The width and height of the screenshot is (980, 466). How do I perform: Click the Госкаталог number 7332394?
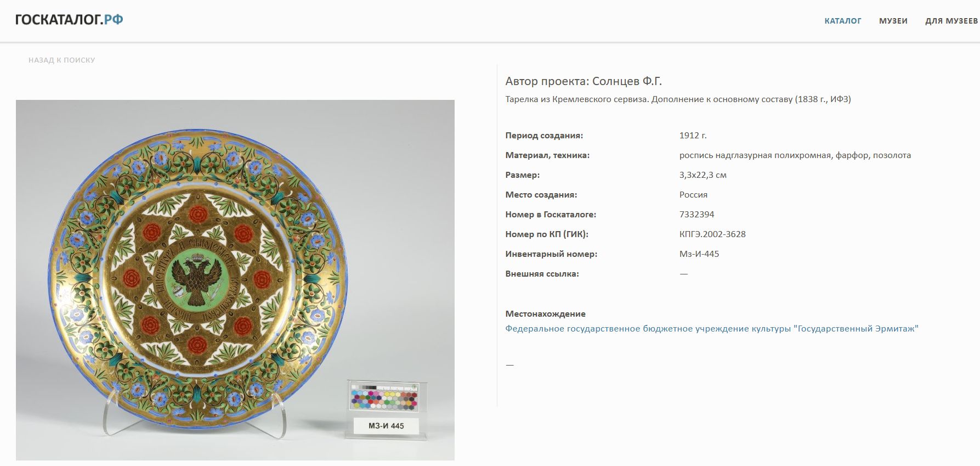click(x=696, y=215)
